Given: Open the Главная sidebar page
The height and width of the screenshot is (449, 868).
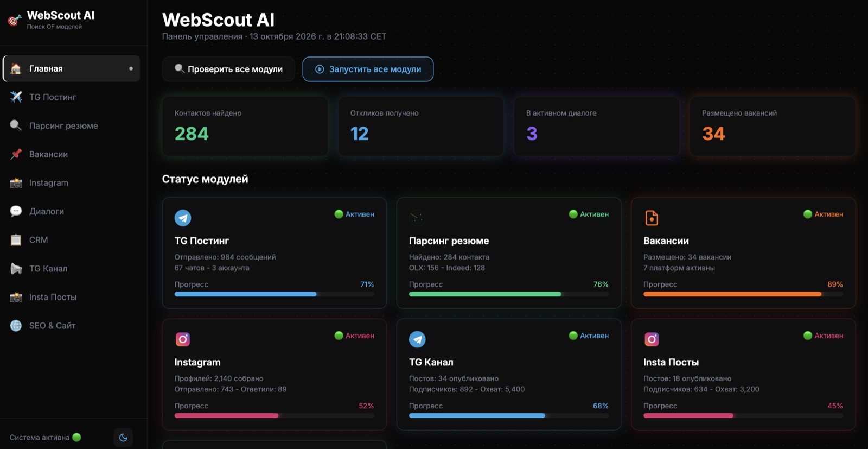Looking at the screenshot, I should (x=72, y=68).
